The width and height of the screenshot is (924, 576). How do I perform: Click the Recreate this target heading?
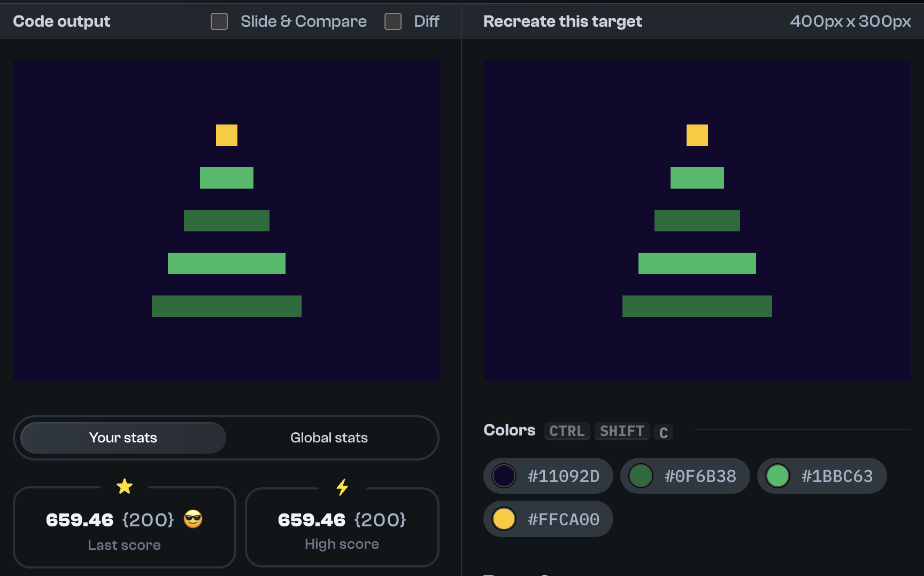[563, 21]
